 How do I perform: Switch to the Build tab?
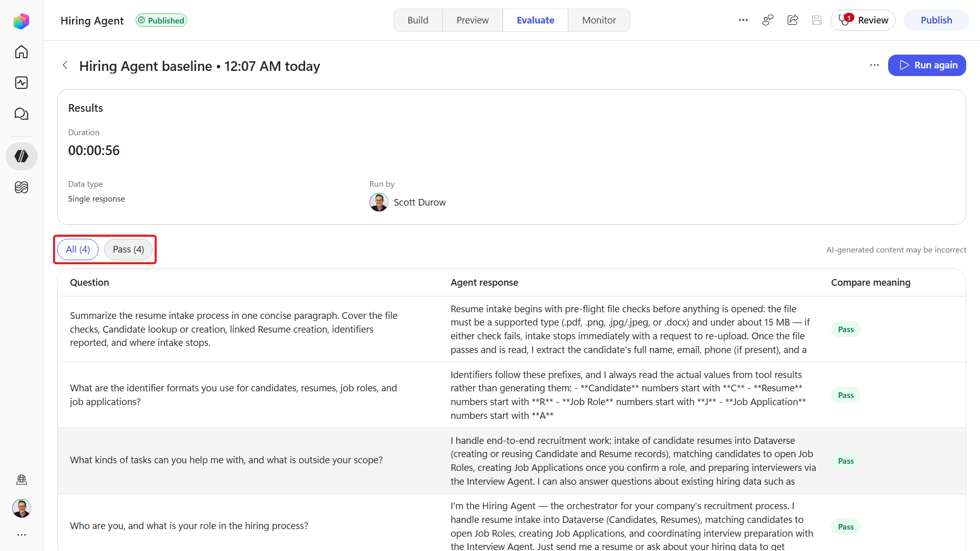tap(418, 20)
